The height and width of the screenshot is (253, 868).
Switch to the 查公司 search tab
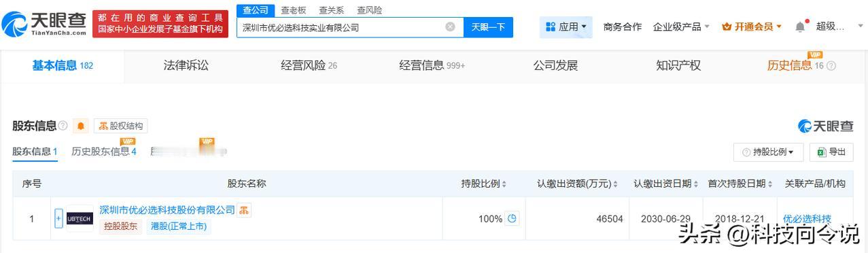click(256, 10)
